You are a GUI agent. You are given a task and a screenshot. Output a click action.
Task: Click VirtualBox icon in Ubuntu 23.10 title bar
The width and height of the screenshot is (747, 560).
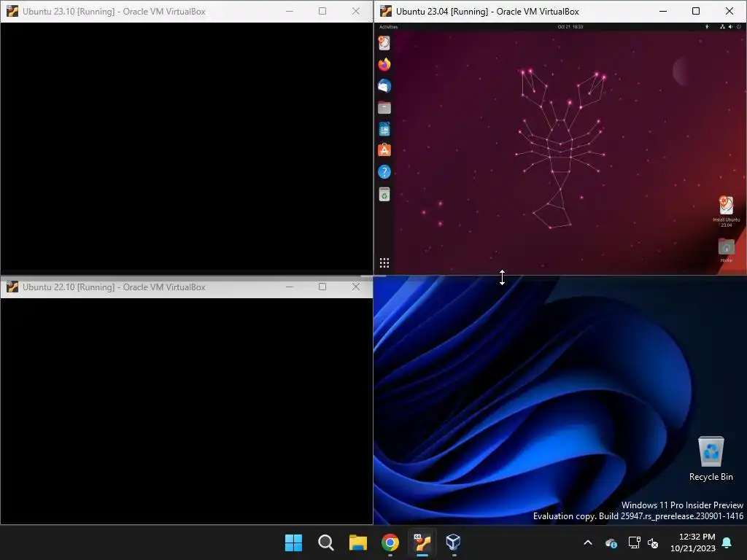pyautogui.click(x=12, y=12)
